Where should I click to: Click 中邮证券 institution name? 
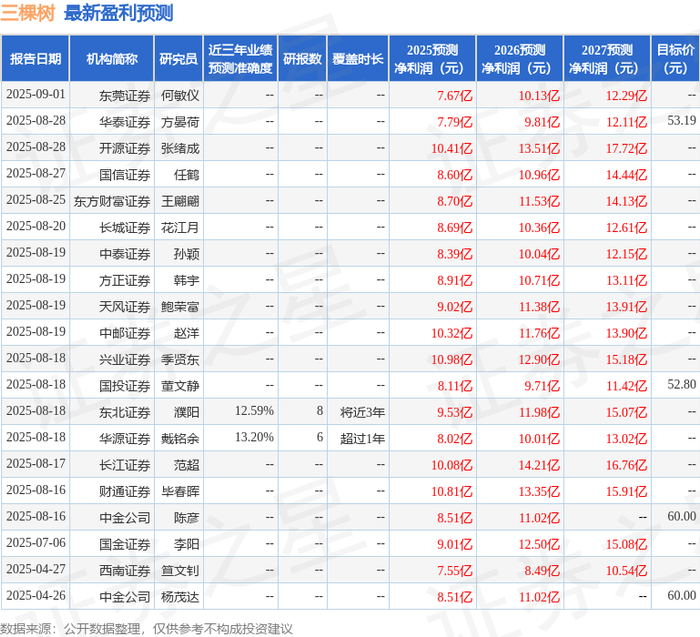[125, 333]
